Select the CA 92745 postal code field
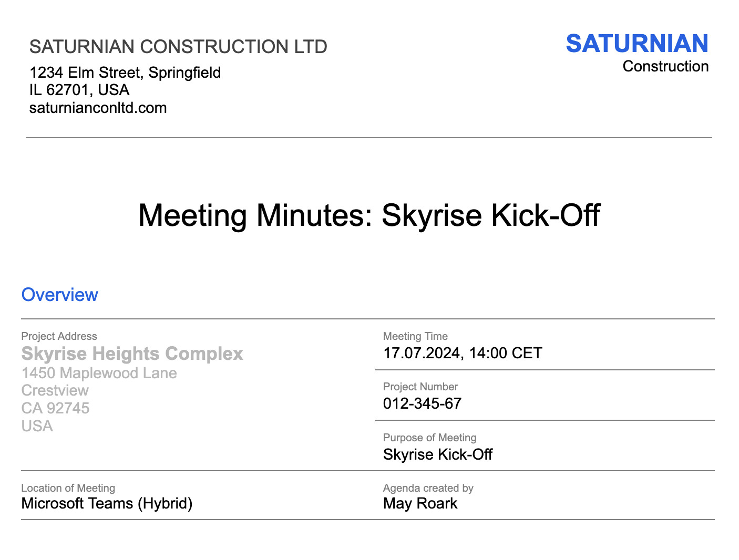The width and height of the screenshot is (739, 560). (55, 408)
